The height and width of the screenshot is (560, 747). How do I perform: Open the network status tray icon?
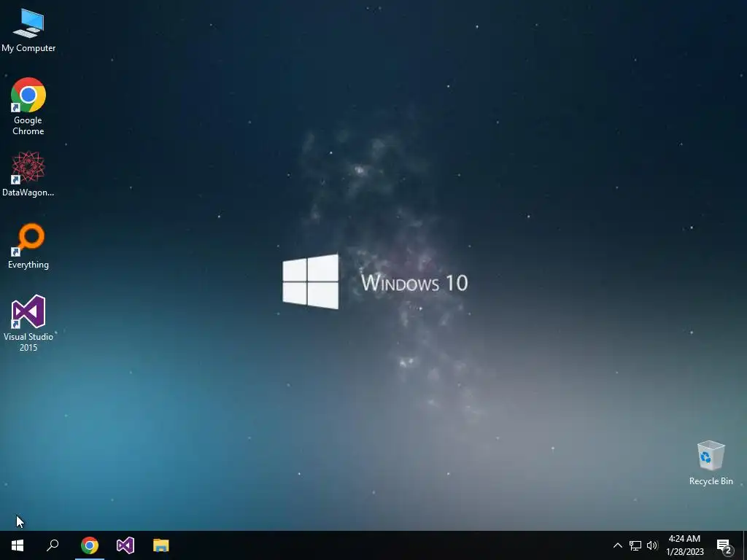point(635,545)
